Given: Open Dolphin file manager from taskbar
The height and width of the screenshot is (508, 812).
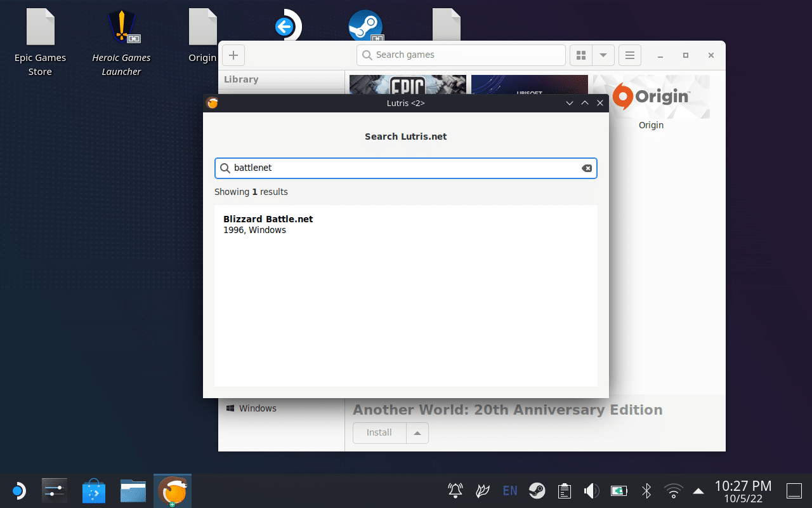Looking at the screenshot, I should pyautogui.click(x=133, y=491).
